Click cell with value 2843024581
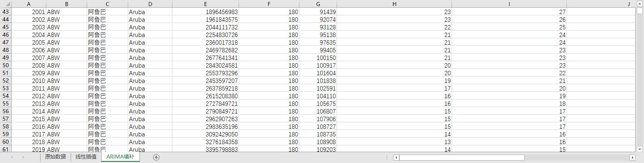This screenshot has height=163, width=644. pyautogui.click(x=205, y=66)
